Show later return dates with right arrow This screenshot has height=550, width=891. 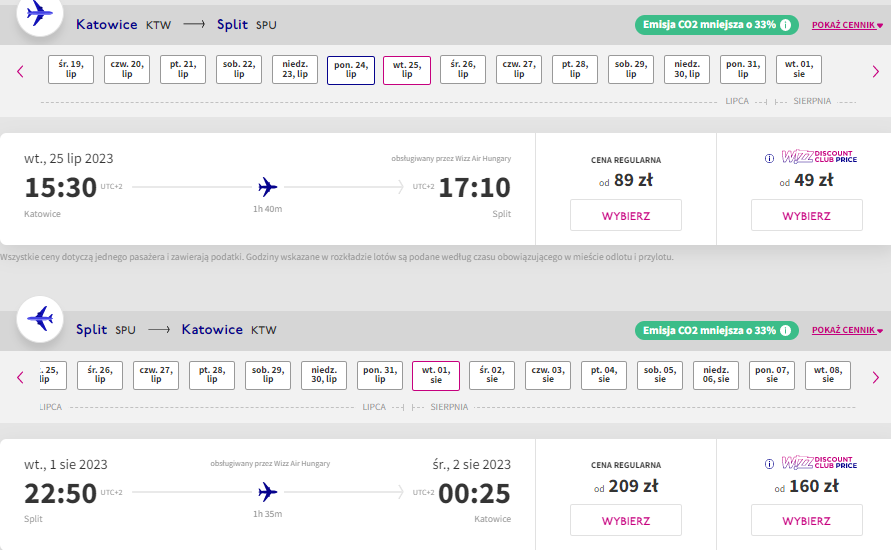(x=876, y=377)
